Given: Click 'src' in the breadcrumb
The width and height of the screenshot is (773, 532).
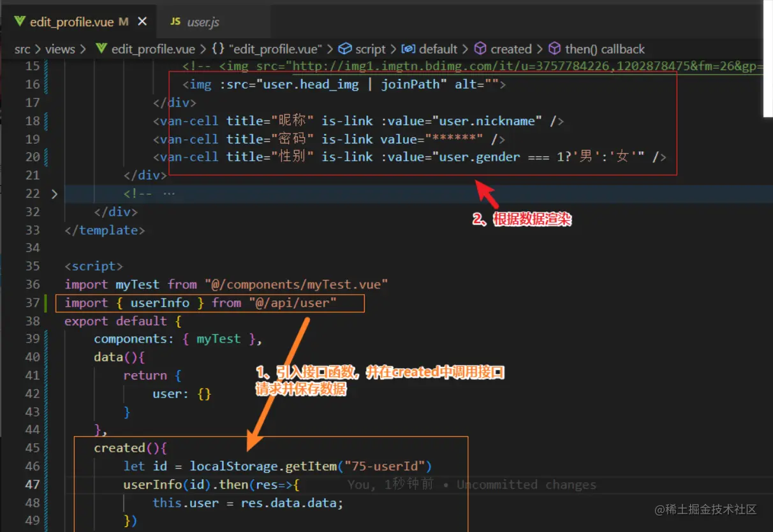Looking at the screenshot, I should point(23,49).
